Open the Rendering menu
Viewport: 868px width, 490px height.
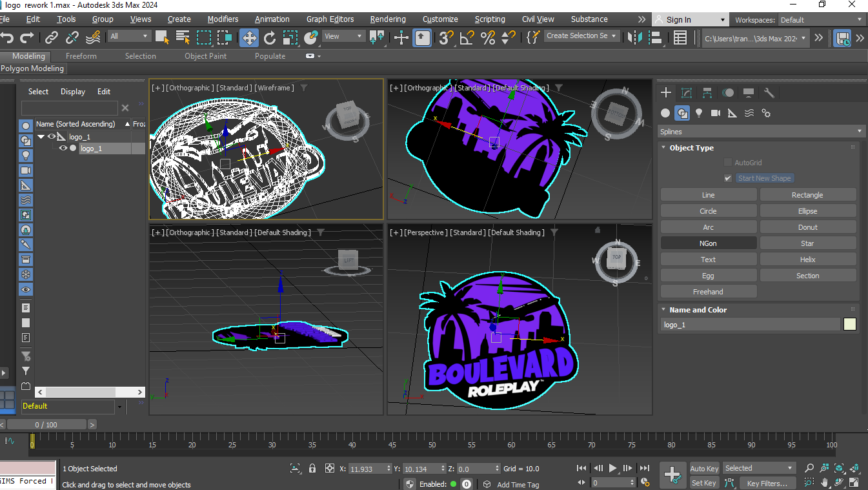pyautogui.click(x=388, y=19)
